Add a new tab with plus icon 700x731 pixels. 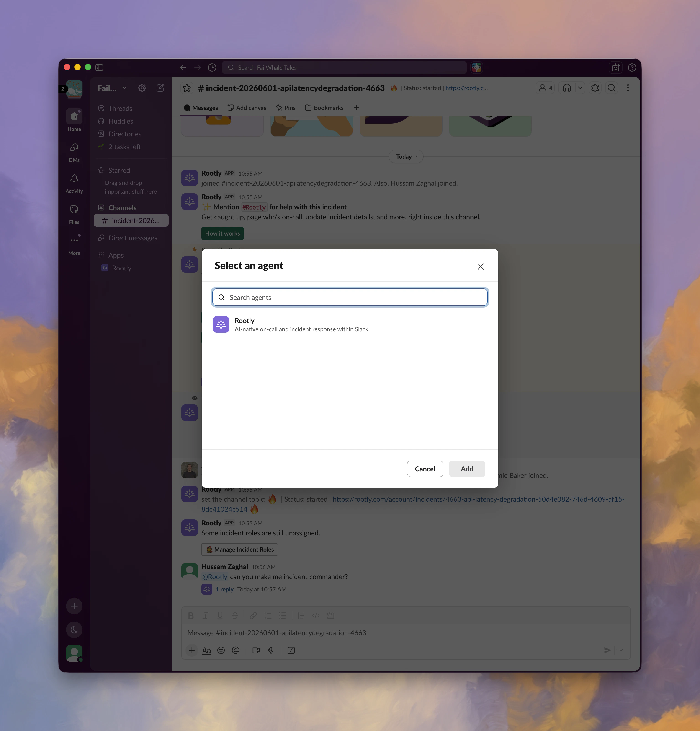pyautogui.click(x=356, y=108)
